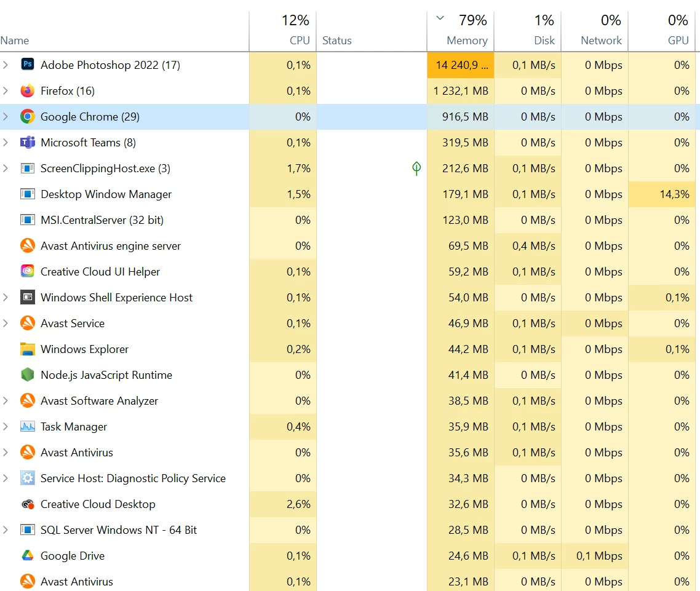Sort processes by the Name column
700x591 pixels.
[x=124, y=31]
